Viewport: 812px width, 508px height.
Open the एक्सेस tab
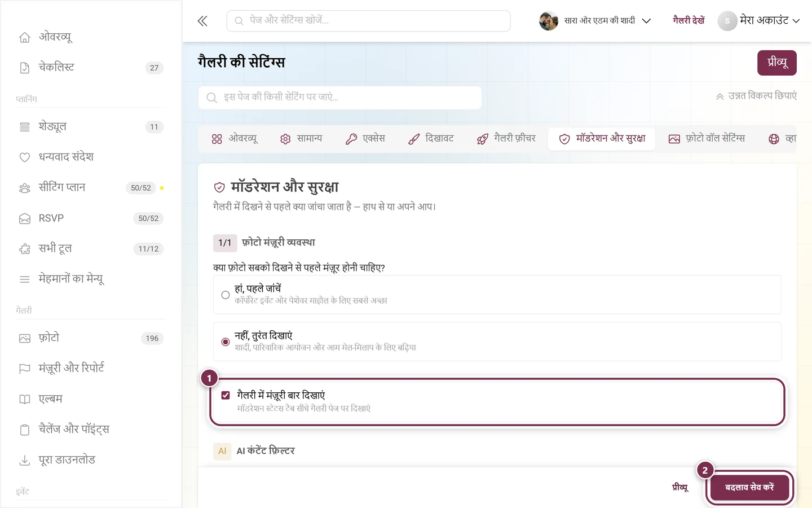click(365, 139)
